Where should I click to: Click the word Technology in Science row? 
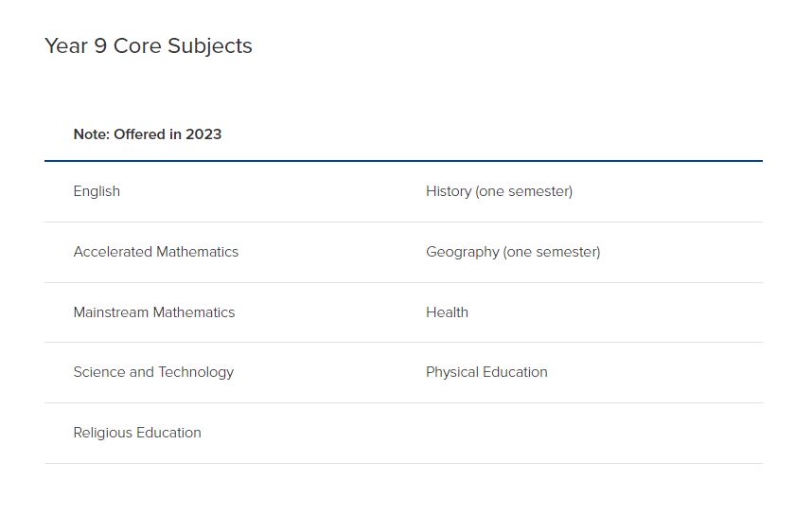tap(196, 372)
